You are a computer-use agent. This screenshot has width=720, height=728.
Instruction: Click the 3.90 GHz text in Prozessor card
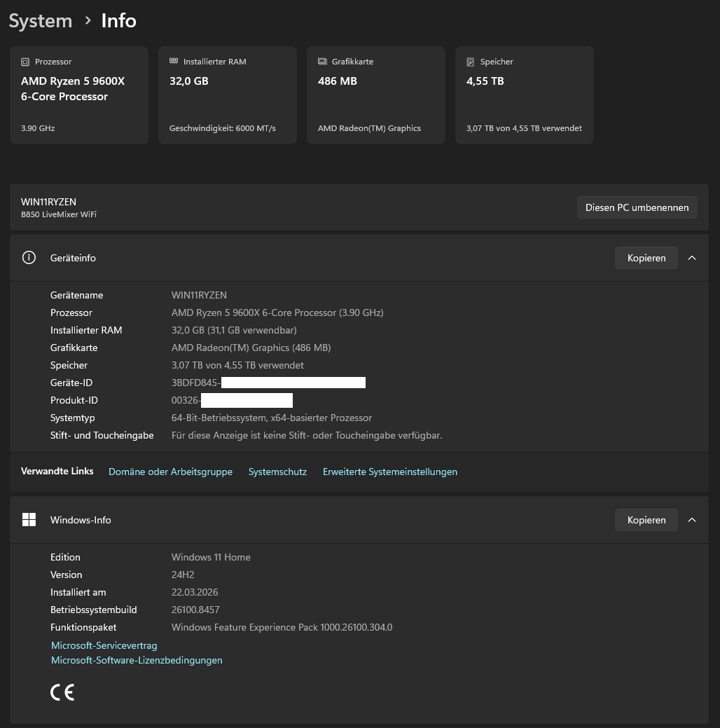coord(38,128)
